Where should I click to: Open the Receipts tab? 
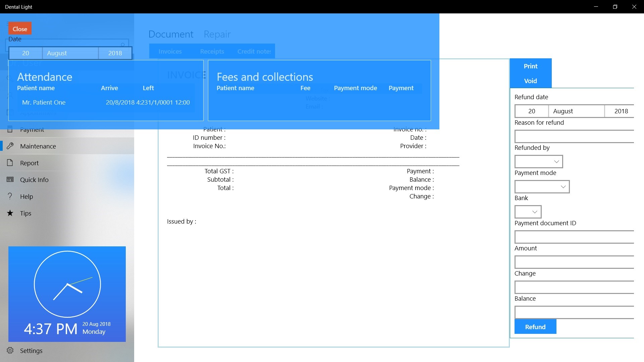coord(212,51)
